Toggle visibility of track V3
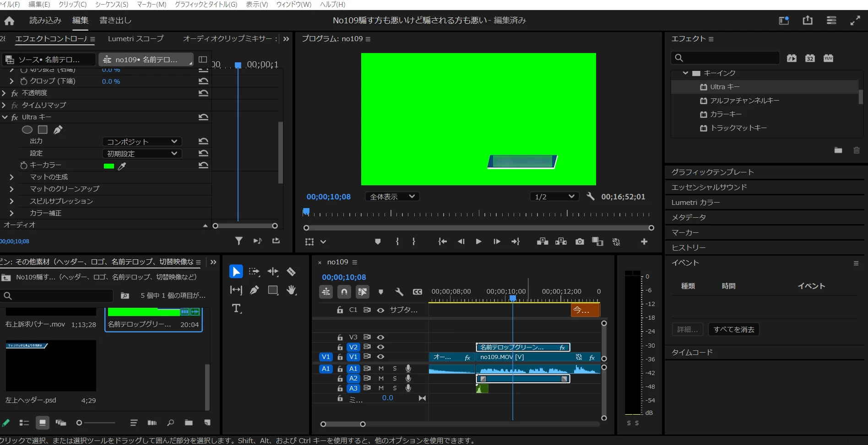This screenshot has width=868, height=445. [380, 337]
